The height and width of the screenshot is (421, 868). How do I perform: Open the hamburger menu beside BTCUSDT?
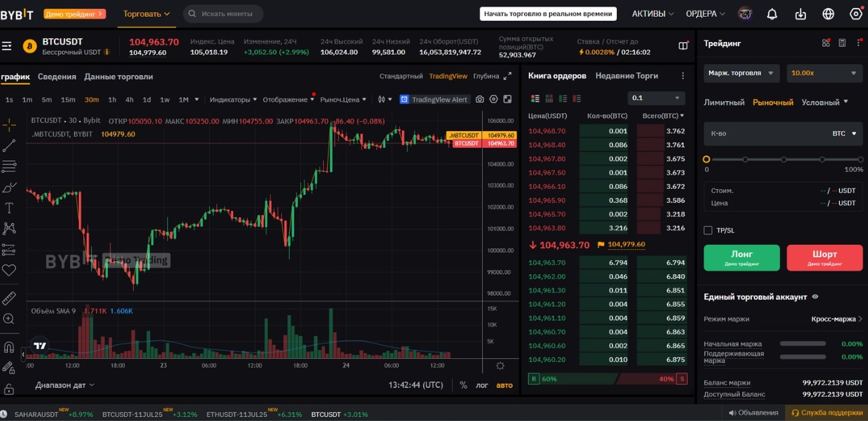(x=7, y=46)
